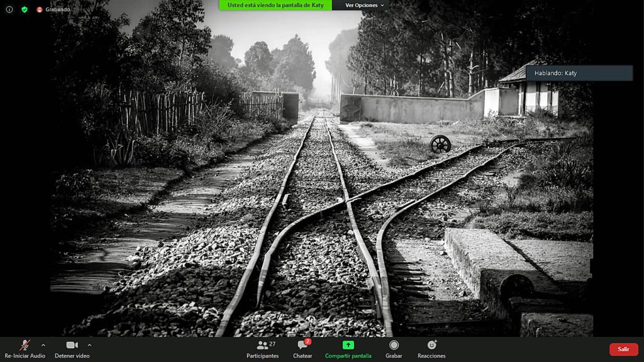Screen dimensions: 644x362
Task: Click the Hablando: Katy speaker label
Action: click(x=579, y=73)
